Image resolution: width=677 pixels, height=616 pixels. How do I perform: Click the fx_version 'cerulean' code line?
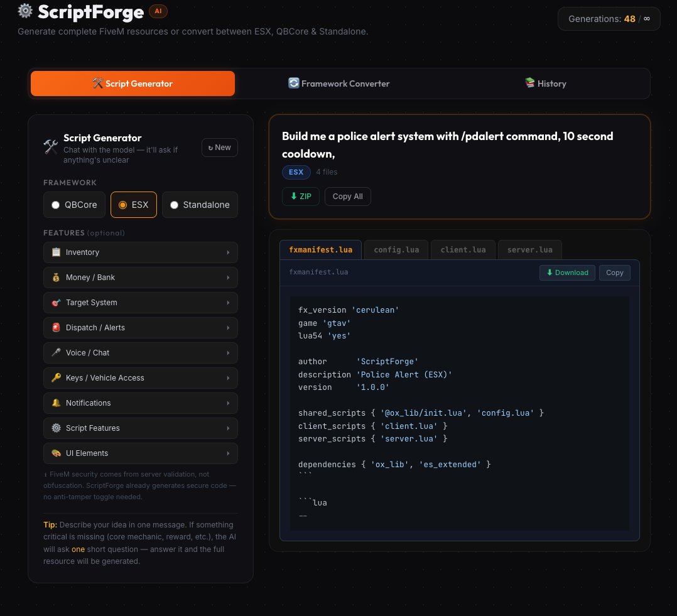349,310
